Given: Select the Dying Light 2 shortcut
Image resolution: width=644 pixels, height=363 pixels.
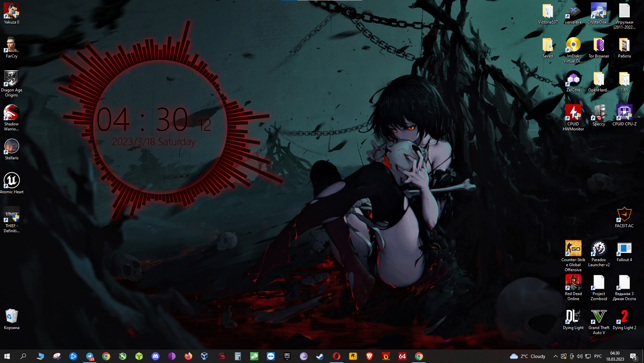Looking at the screenshot, I should pos(624,319).
